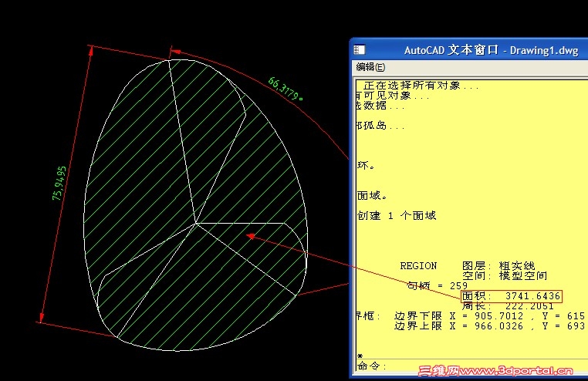Select the 66,3179° angular dimension text
588x381 pixels.
286,89
